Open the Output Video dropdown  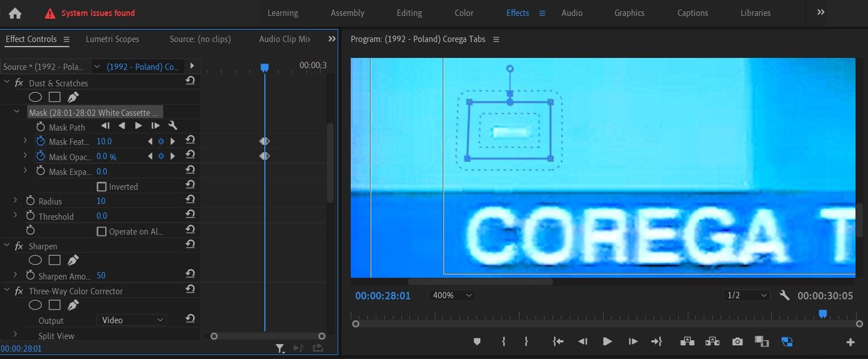click(x=131, y=320)
